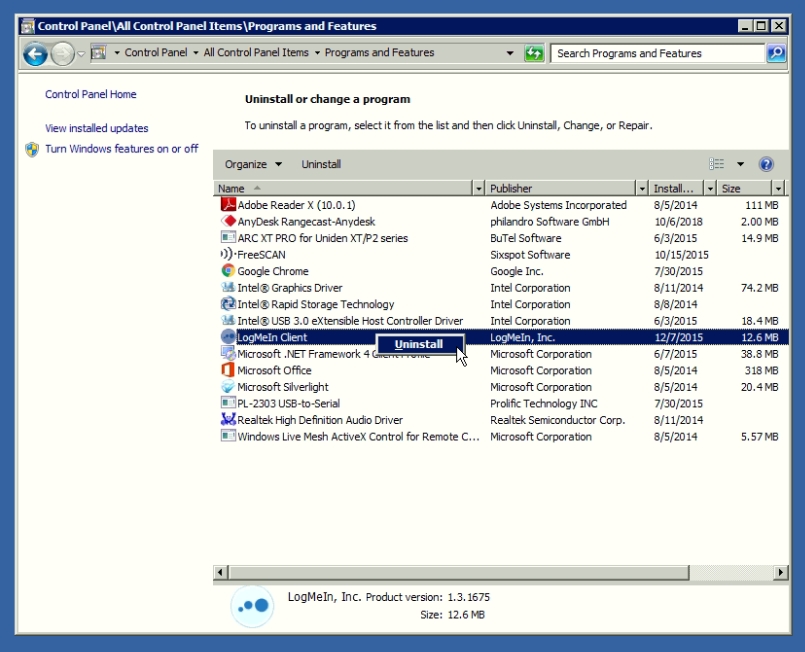Open the view options dropdown arrow
This screenshot has width=805, height=652.
coord(740,164)
